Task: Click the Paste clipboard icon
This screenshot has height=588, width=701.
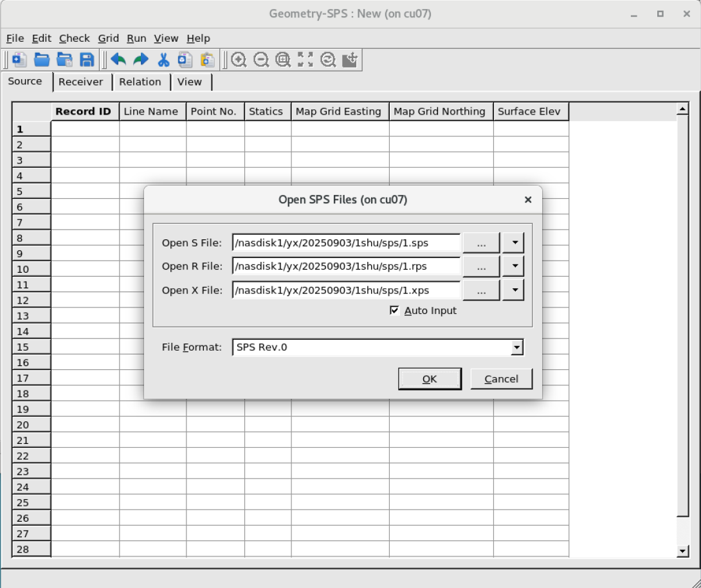Action: [207, 60]
